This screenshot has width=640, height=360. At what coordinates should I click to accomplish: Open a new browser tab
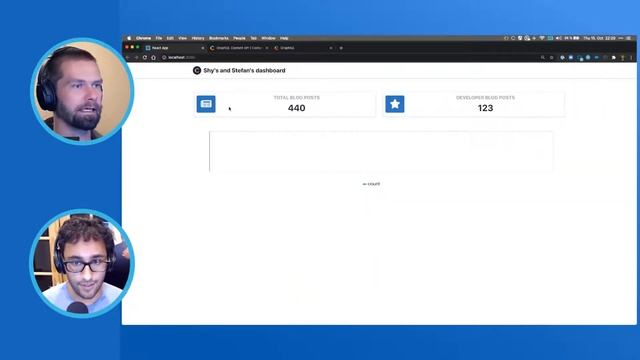pos(341,48)
